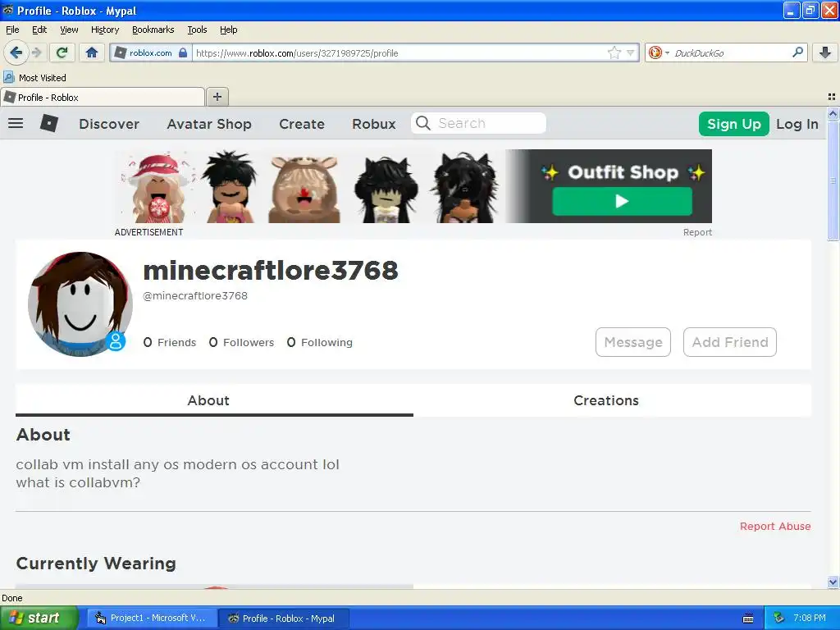Click the vertical scrollbar thumb

pos(833,180)
